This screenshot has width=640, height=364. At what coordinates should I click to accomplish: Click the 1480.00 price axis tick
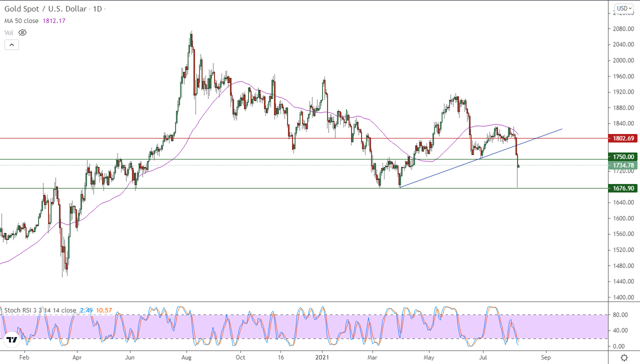pyautogui.click(x=623, y=266)
